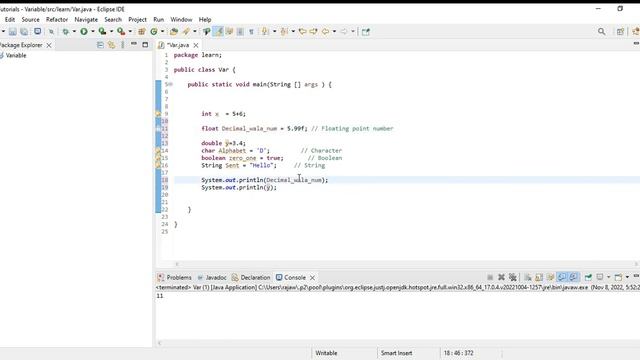The height and width of the screenshot is (360, 640).
Task: Open the Next Annotation dropdown arrow
Action: click(x=274, y=31)
